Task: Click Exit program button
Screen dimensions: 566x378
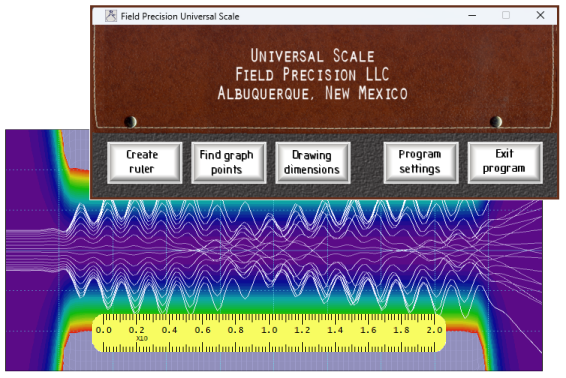Action: point(505,162)
